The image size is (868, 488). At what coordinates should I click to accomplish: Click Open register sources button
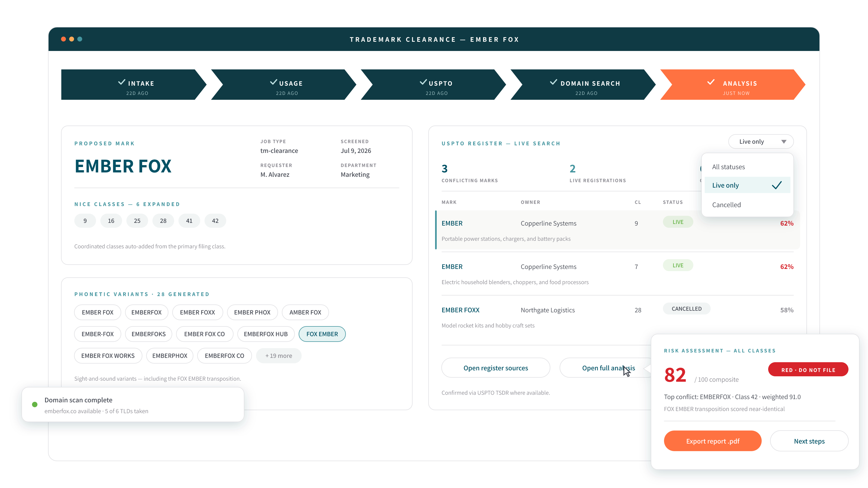click(x=496, y=368)
